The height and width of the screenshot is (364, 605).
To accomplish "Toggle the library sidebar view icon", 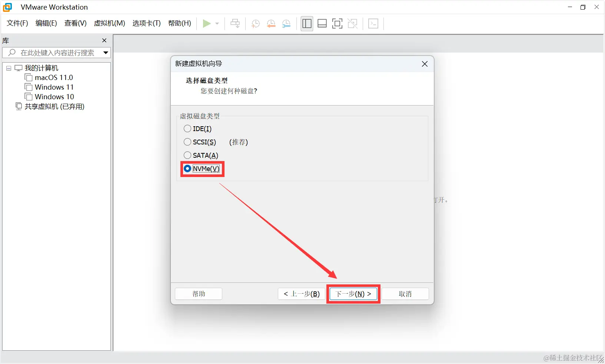I will (307, 24).
